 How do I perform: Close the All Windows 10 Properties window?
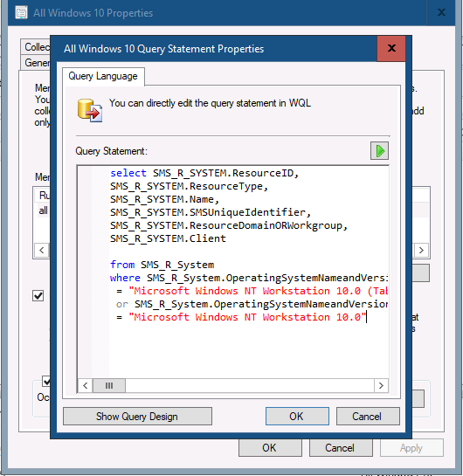(441, 12)
